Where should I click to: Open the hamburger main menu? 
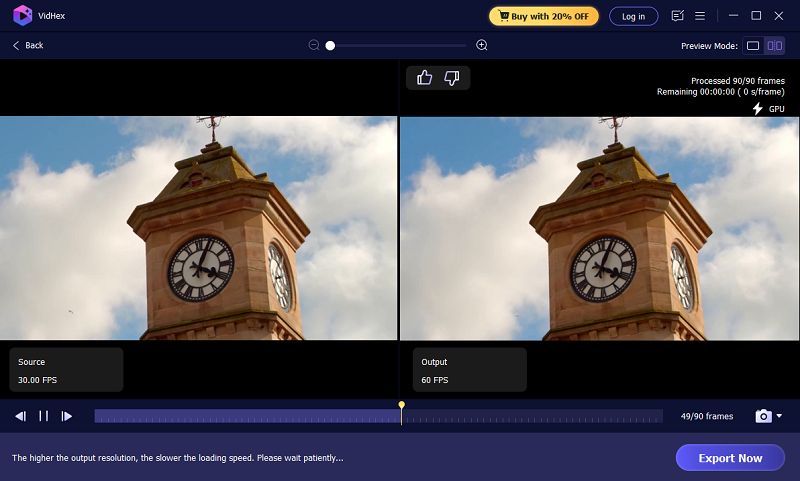700,16
